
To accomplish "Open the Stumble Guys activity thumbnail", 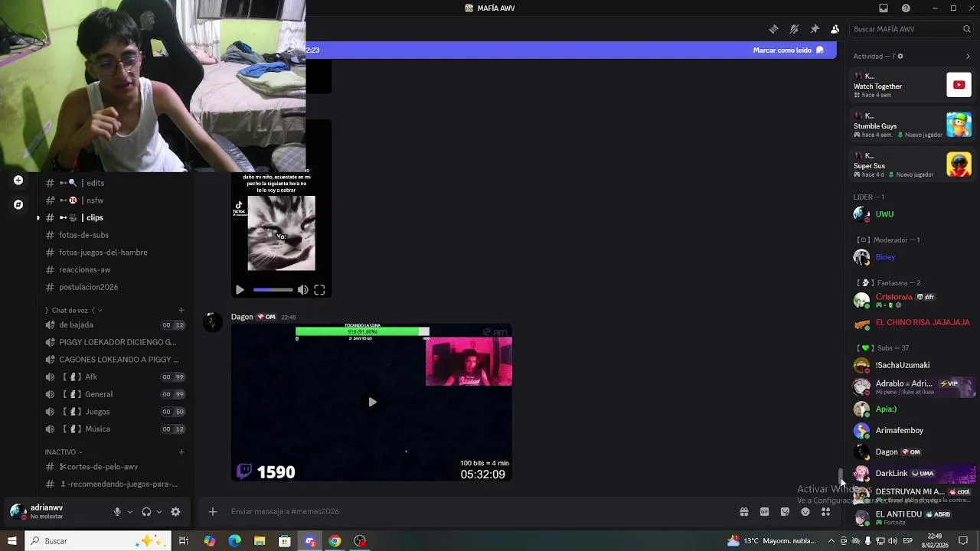I will click(959, 125).
